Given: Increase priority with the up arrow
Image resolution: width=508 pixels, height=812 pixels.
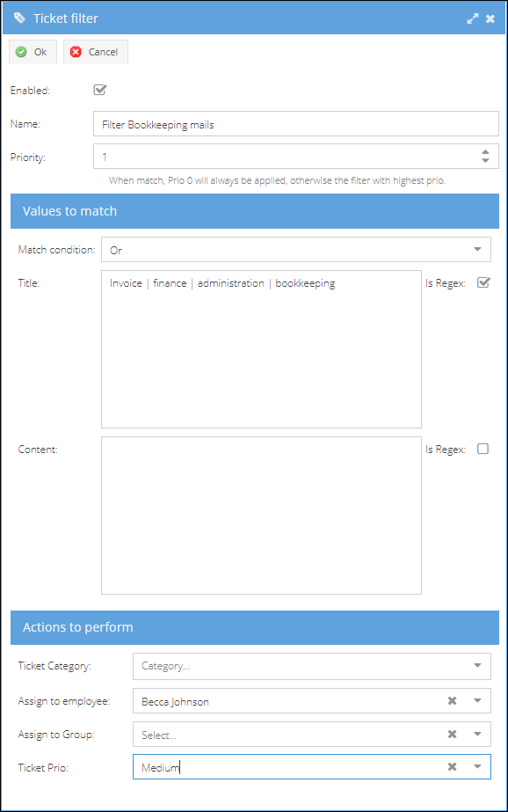Looking at the screenshot, I should click(485, 152).
